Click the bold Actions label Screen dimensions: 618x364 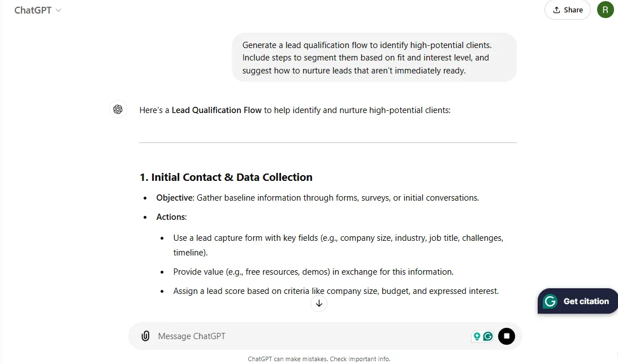coord(171,217)
